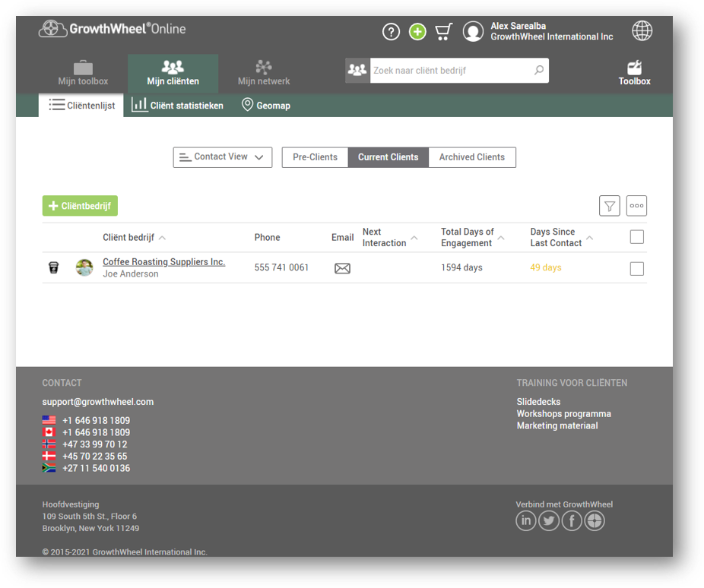Open the filter funnel icon

coord(610,206)
